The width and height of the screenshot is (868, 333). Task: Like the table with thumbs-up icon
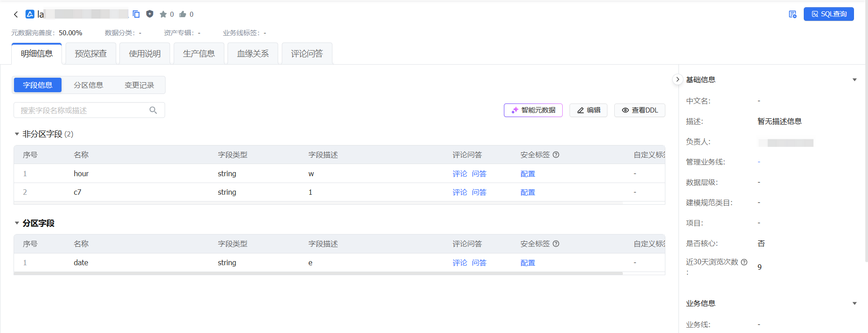183,14
